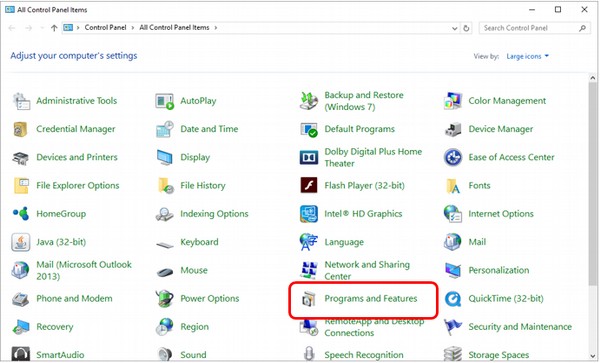The width and height of the screenshot is (600, 363).
Task: Open the Security and Maintenance icon
Action: (x=453, y=327)
